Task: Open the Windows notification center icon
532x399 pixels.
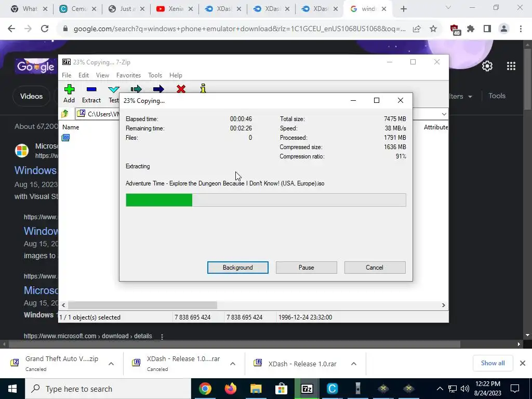Action: 515,389
